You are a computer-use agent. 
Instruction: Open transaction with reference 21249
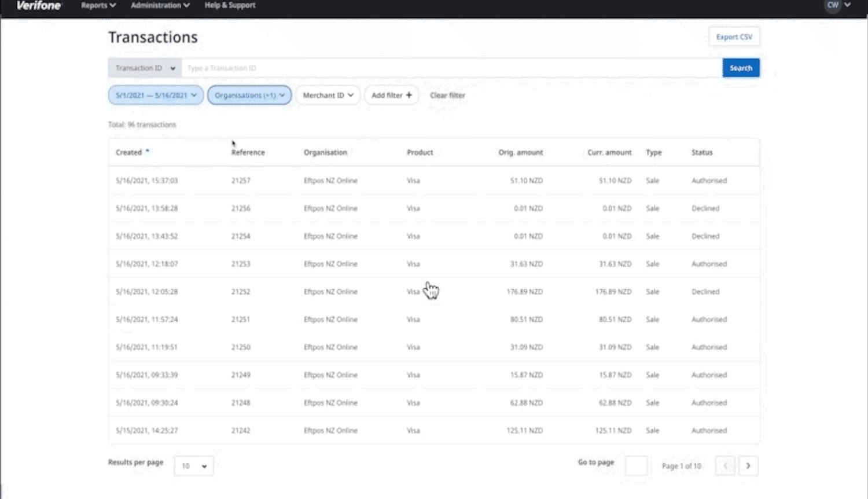434,375
